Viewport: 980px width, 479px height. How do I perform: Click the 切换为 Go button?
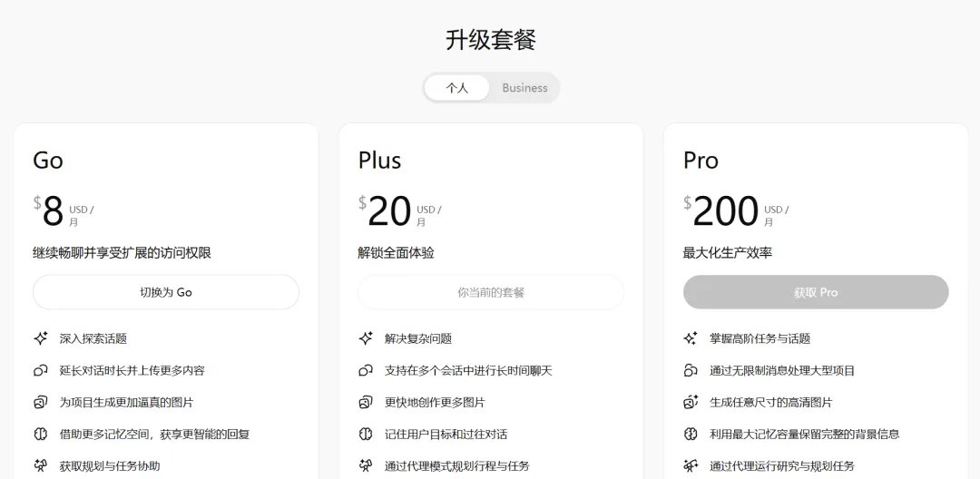point(166,292)
